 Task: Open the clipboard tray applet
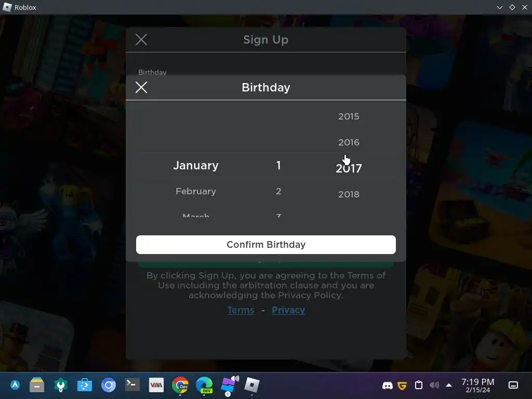coord(419,385)
